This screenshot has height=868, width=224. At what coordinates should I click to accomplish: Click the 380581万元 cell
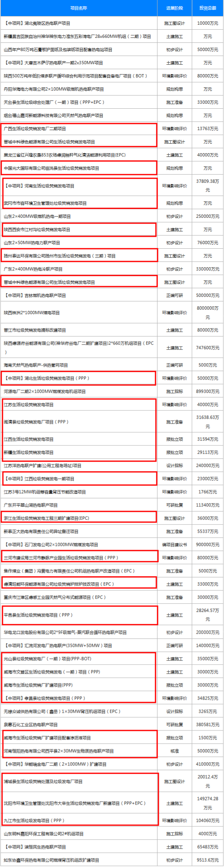[207, 725]
